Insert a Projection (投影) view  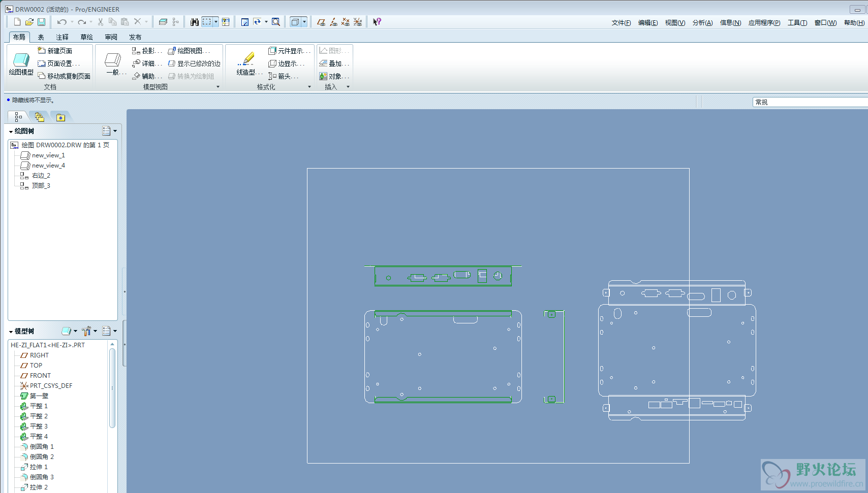click(x=147, y=51)
